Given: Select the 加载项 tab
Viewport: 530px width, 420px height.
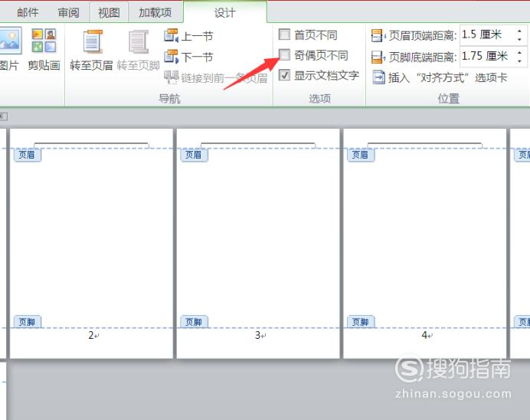Looking at the screenshot, I should pyautogui.click(x=155, y=12).
